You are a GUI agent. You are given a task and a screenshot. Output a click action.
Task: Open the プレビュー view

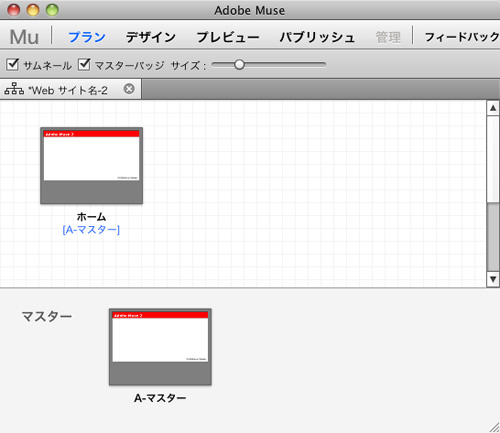pos(228,37)
